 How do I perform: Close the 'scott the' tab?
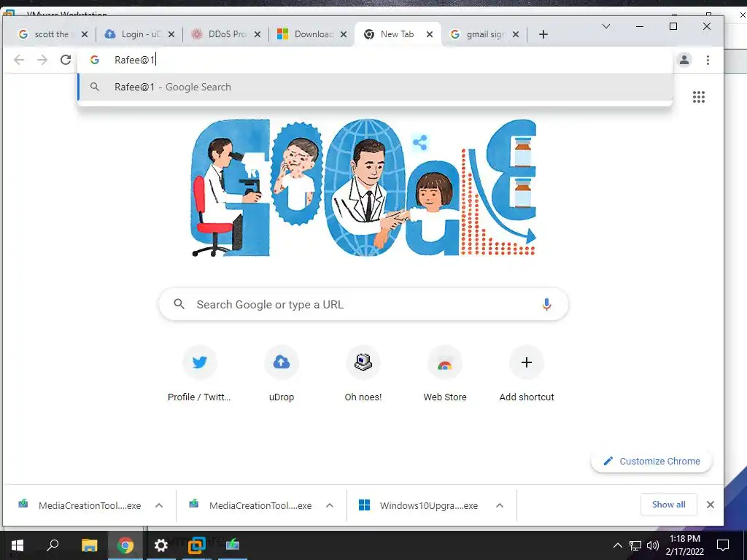(85, 34)
